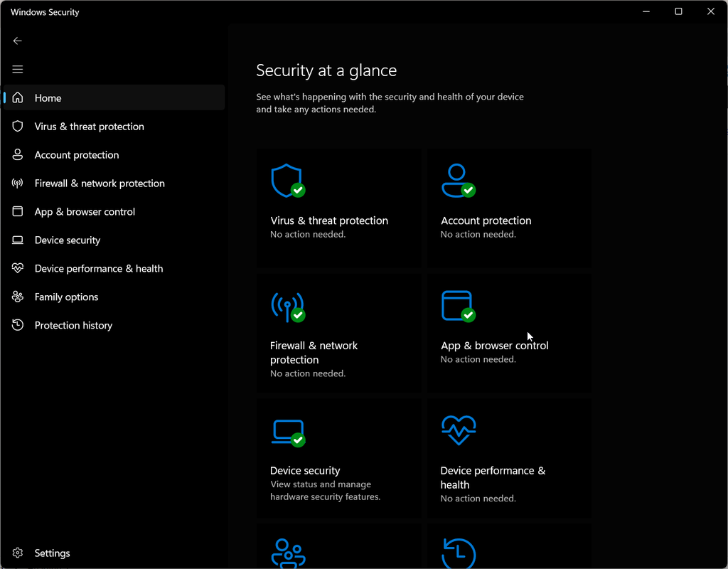Click 'No action needed.' under App & browser control
728x569 pixels.
tap(478, 359)
